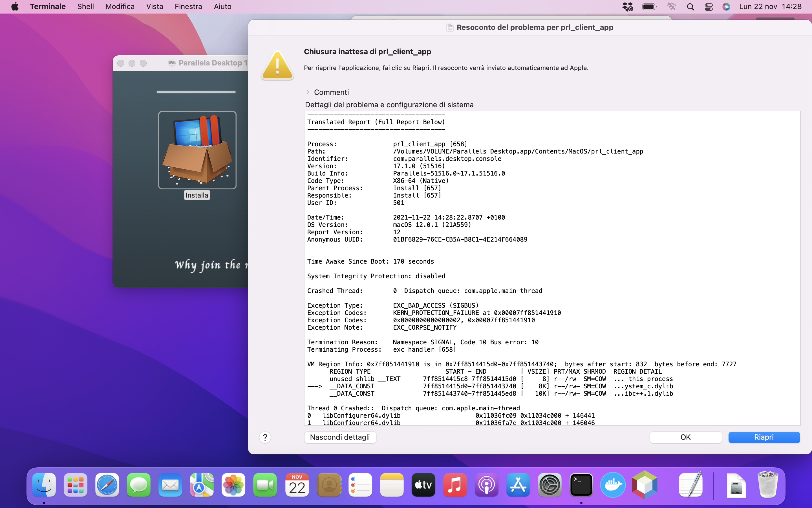Click OK in crash report
The height and width of the screenshot is (508, 812).
(685, 437)
